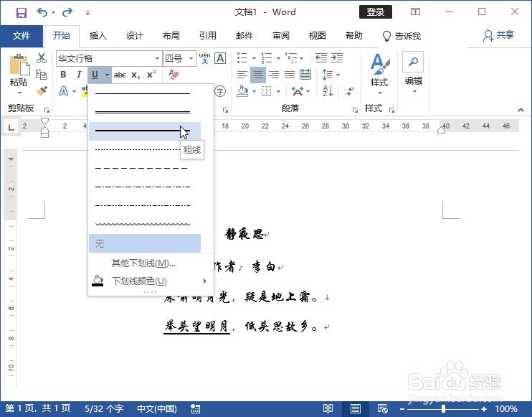Open the Editing search icon
The image size is (532, 417).
click(x=413, y=62)
